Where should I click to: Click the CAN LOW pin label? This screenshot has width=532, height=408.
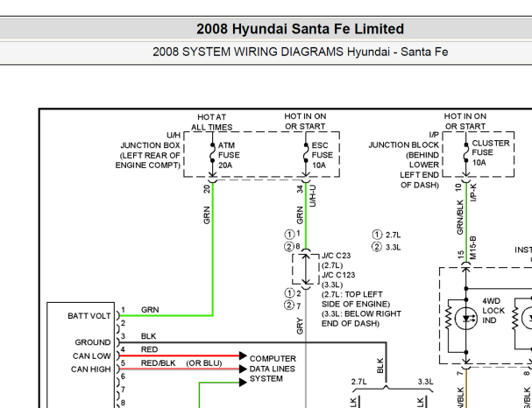point(92,356)
